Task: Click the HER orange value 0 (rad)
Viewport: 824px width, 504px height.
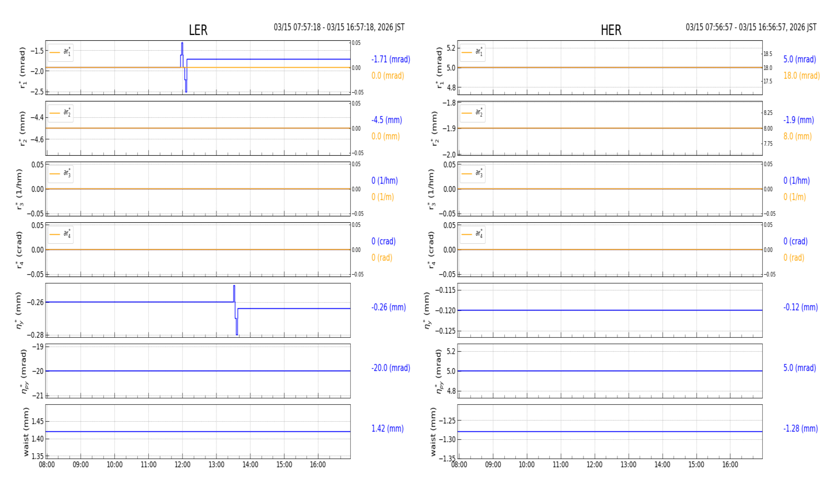Action: [x=794, y=258]
